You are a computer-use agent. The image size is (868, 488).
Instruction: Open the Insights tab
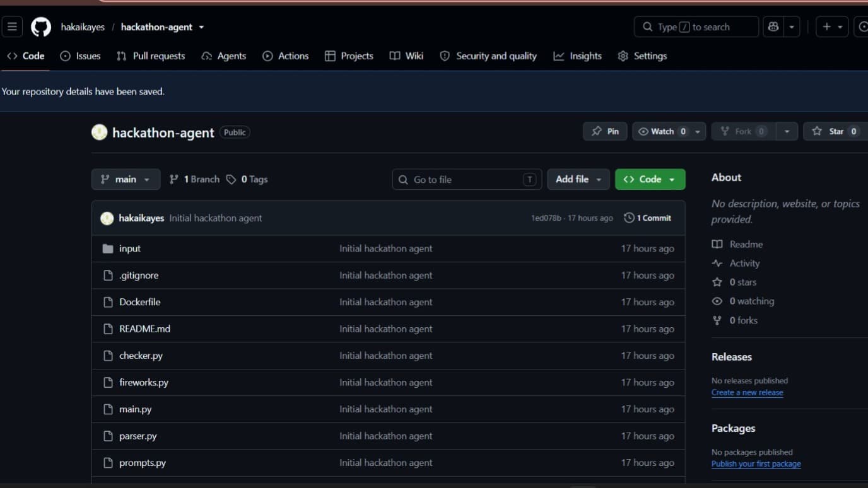578,56
